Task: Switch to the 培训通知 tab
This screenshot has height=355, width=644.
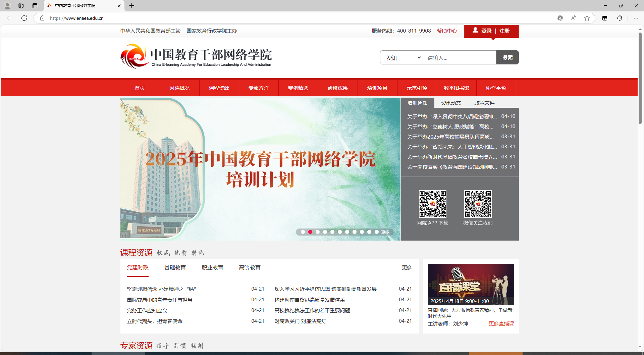Action: click(418, 103)
